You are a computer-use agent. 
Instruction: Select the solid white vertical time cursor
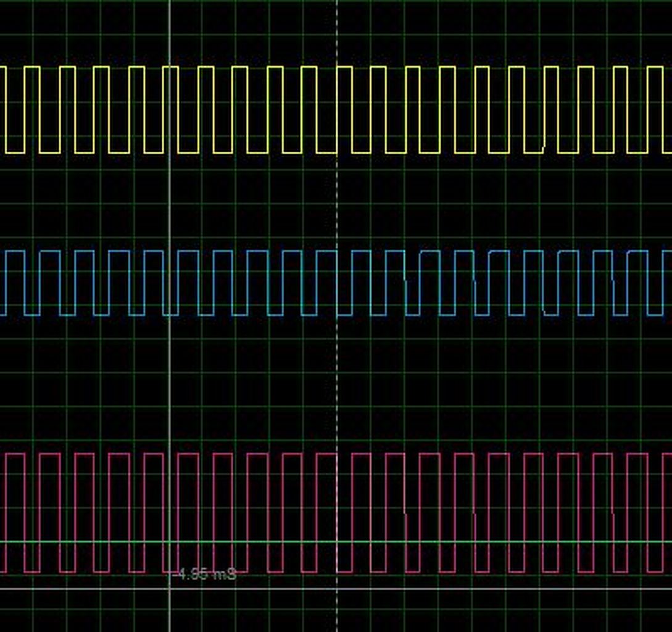[x=170, y=316]
